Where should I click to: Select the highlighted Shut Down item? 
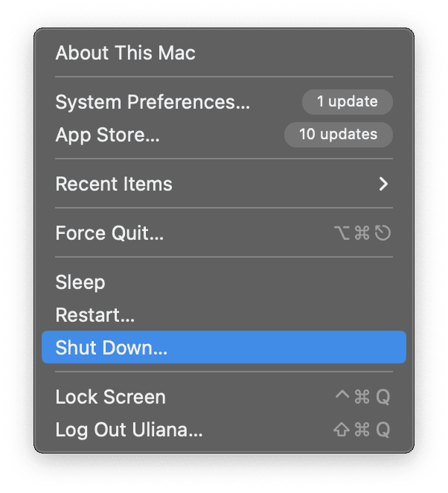tap(112, 348)
